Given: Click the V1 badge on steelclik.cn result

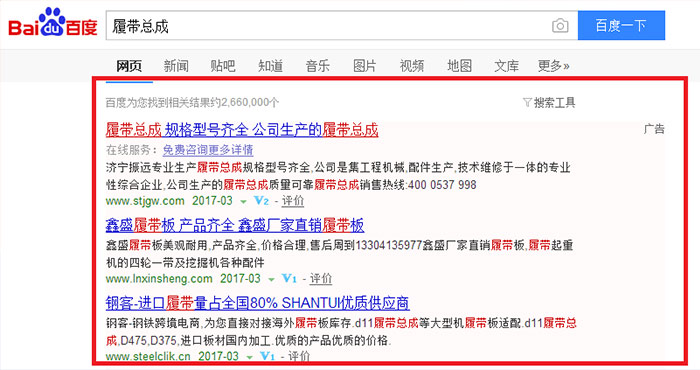Looking at the screenshot, I should pos(267,356).
